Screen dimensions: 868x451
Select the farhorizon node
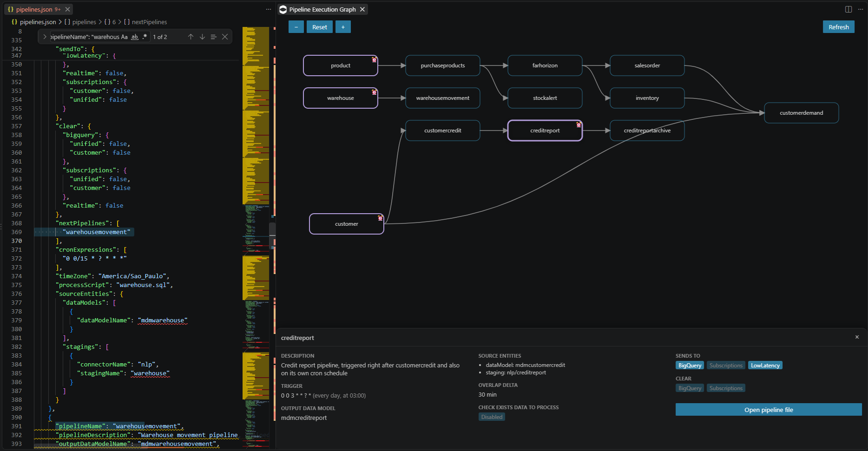pyautogui.click(x=545, y=65)
